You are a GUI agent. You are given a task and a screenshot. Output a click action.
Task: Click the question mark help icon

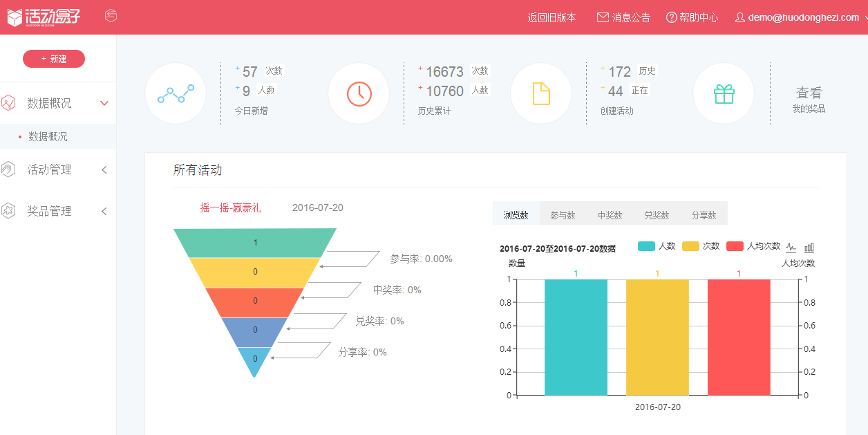[x=671, y=17]
